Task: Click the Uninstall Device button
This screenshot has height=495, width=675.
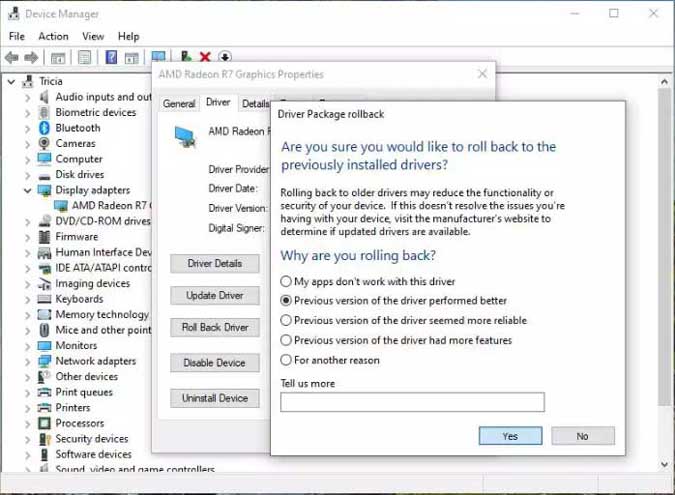Action: tap(214, 398)
